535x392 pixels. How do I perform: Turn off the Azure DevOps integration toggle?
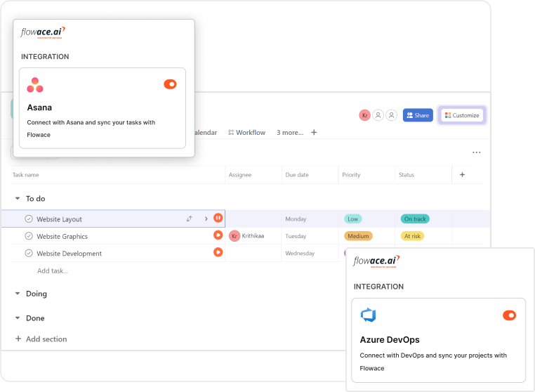click(x=510, y=315)
